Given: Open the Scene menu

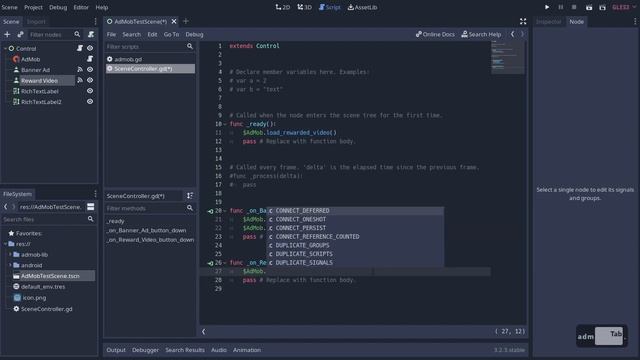Looking at the screenshot, I should tap(9, 7).
